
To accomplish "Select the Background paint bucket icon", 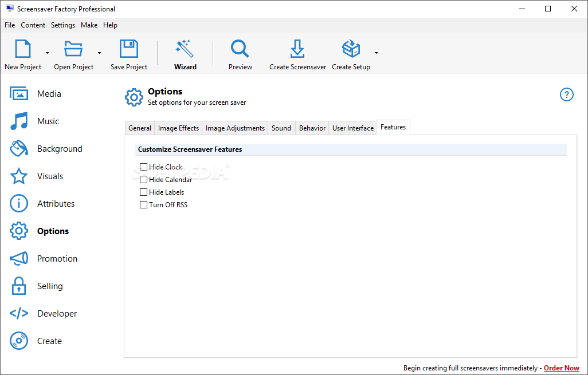I will (19, 149).
